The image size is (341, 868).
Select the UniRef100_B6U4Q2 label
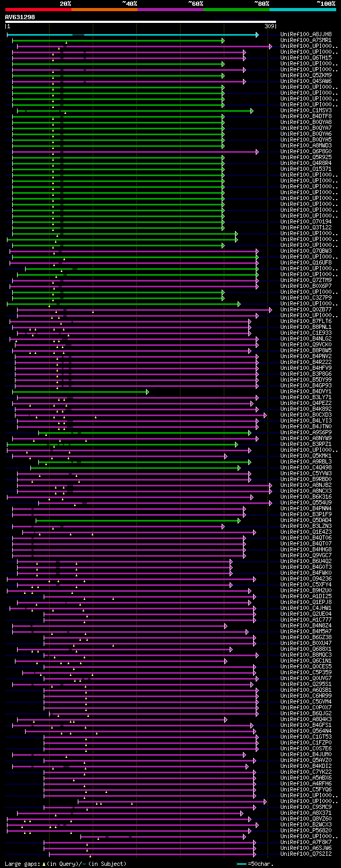306,561
